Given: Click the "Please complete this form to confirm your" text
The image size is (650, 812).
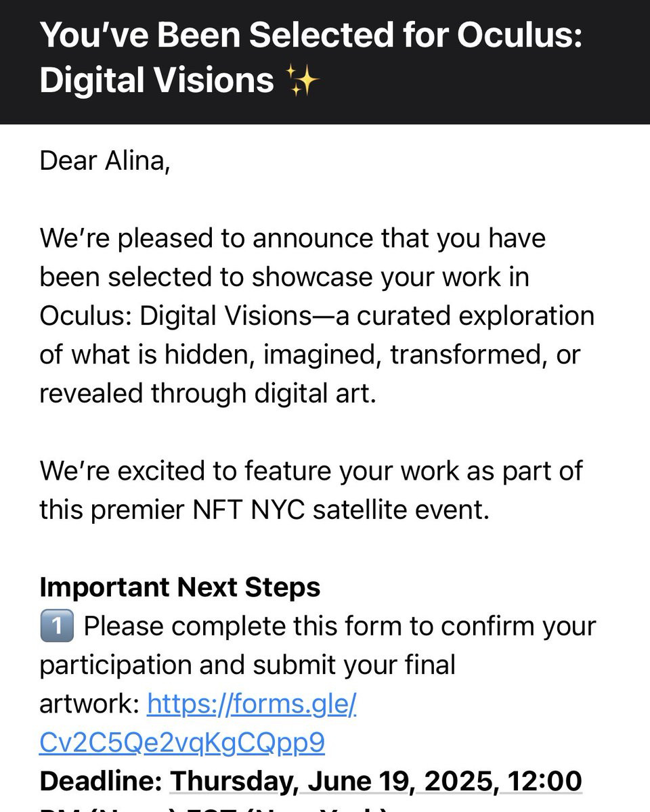Looking at the screenshot, I should coord(339,627).
